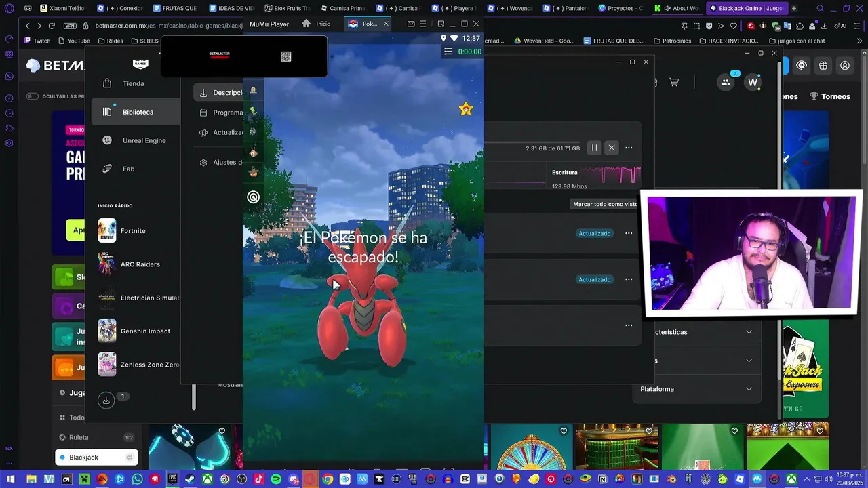Favorite the game card left of the MuMu window

222,431
